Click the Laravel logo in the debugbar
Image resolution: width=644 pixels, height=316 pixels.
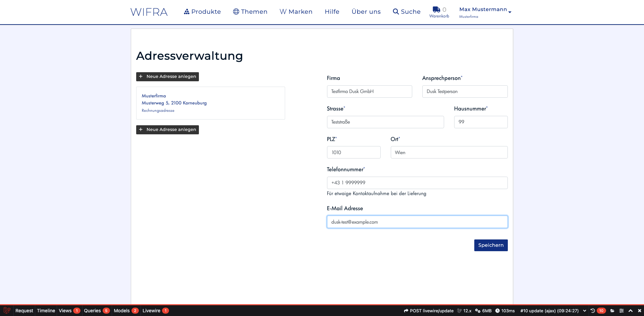[7, 311]
